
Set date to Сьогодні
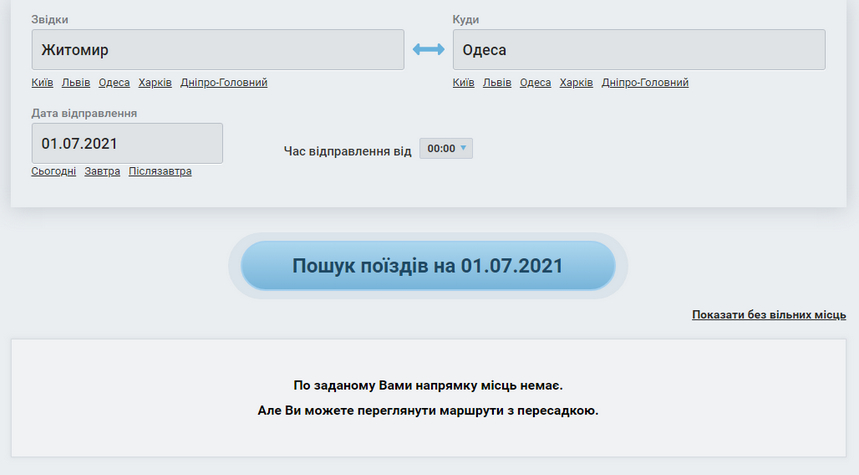tap(53, 171)
